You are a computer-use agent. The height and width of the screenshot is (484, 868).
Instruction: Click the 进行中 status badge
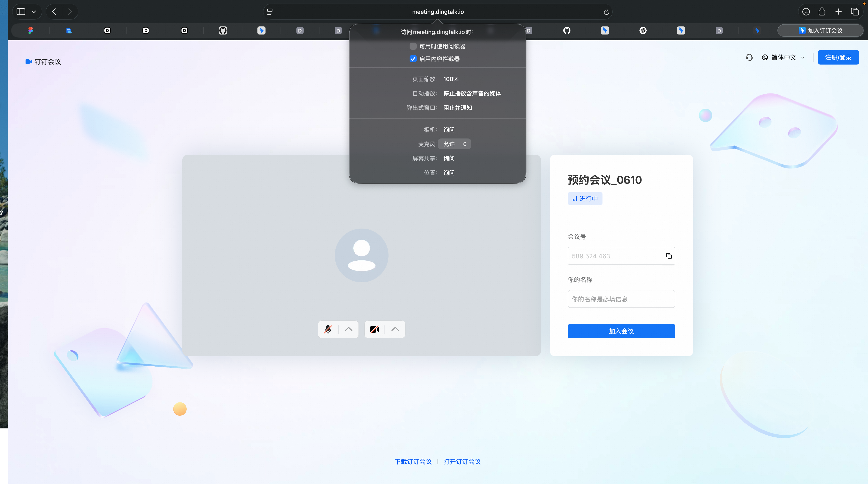tap(585, 199)
